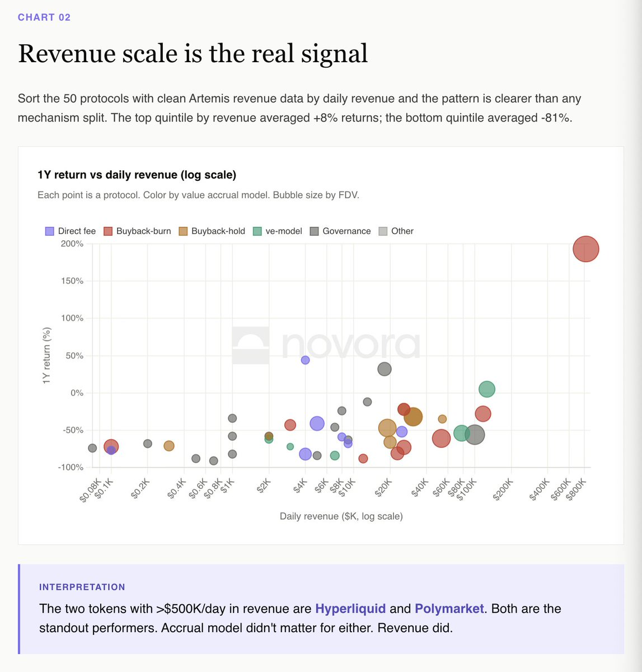
Task: Open the Hyperliquid link
Action: pos(350,609)
